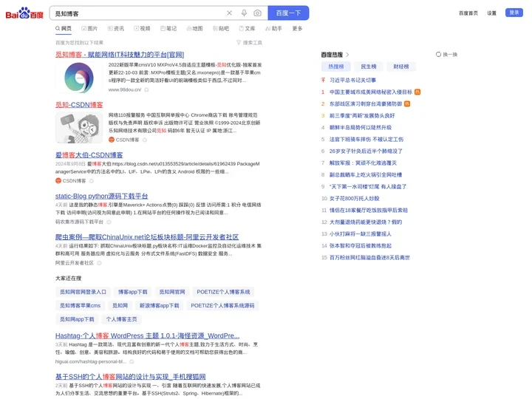The height and width of the screenshot is (399, 532).
Task: Open 码农集市源码下载平台 source link
Action: coord(79,222)
